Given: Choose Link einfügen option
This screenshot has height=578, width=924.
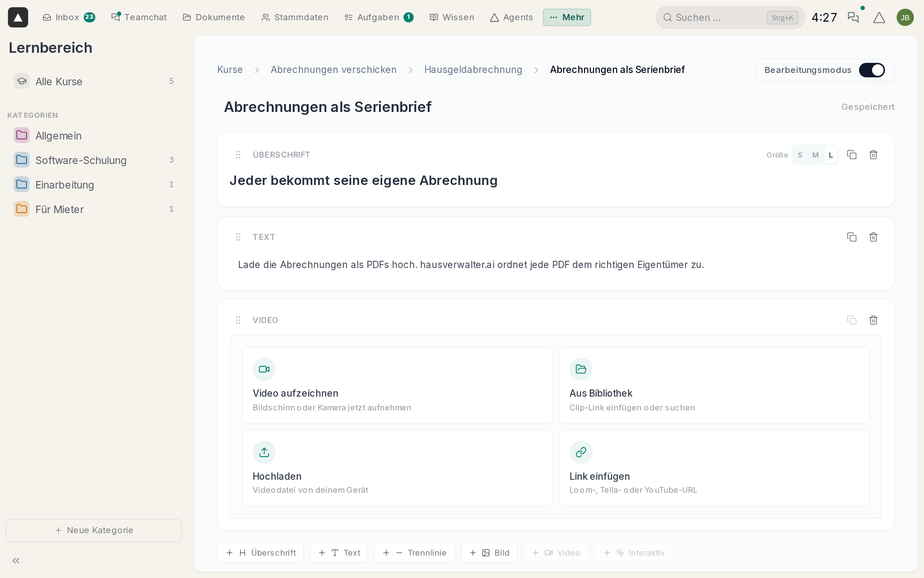Looking at the screenshot, I should [714, 468].
